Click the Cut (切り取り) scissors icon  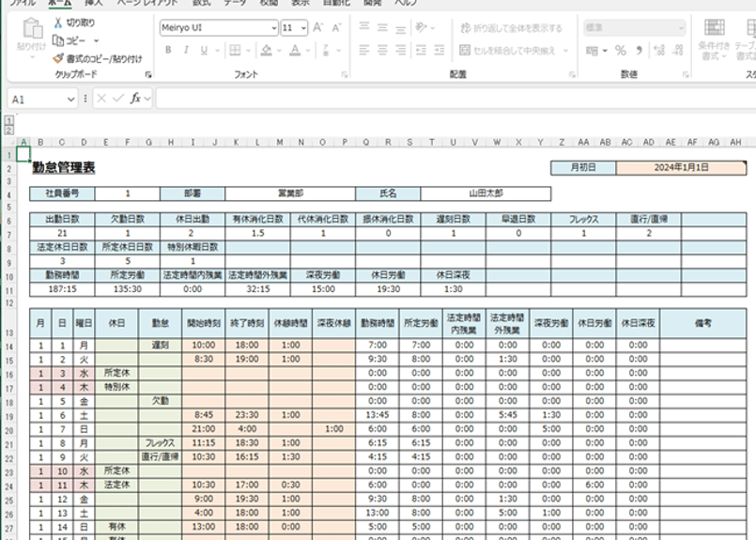(x=58, y=23)
